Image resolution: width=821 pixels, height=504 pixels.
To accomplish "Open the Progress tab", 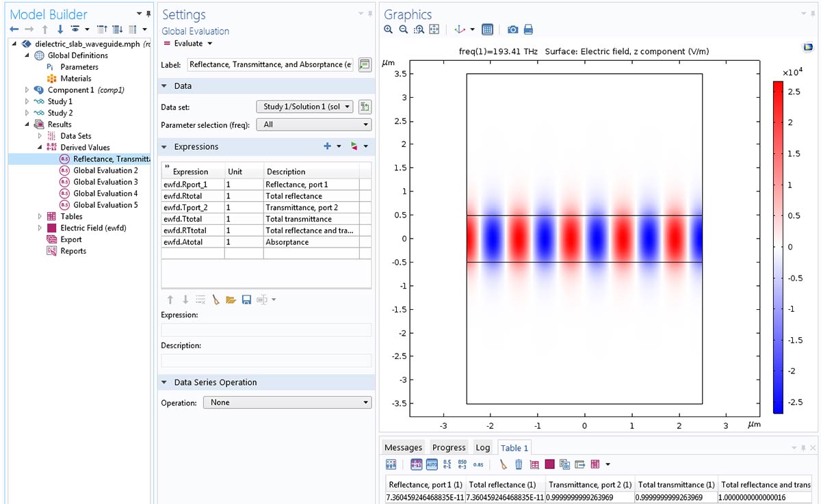I will tap(449, 448).
